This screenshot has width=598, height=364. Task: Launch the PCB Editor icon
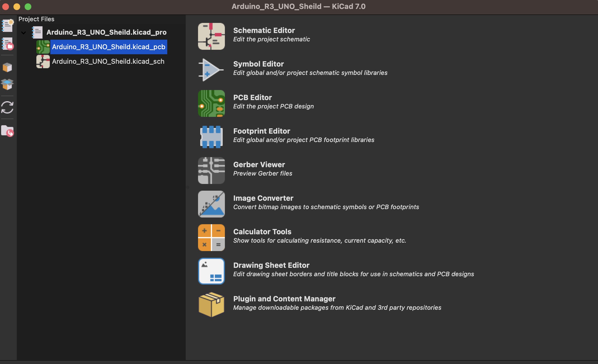coord(211,103)
